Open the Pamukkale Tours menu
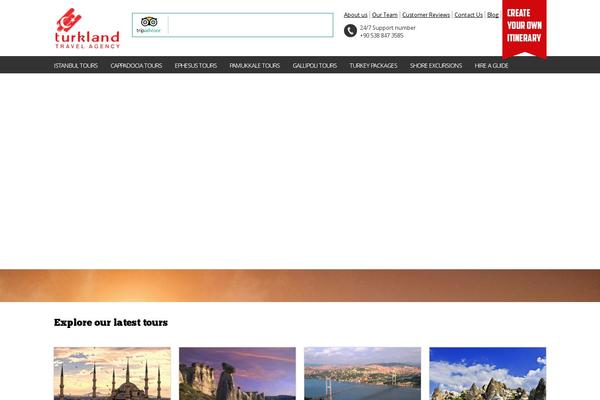 pyautogui.click(x=254, y=65)
